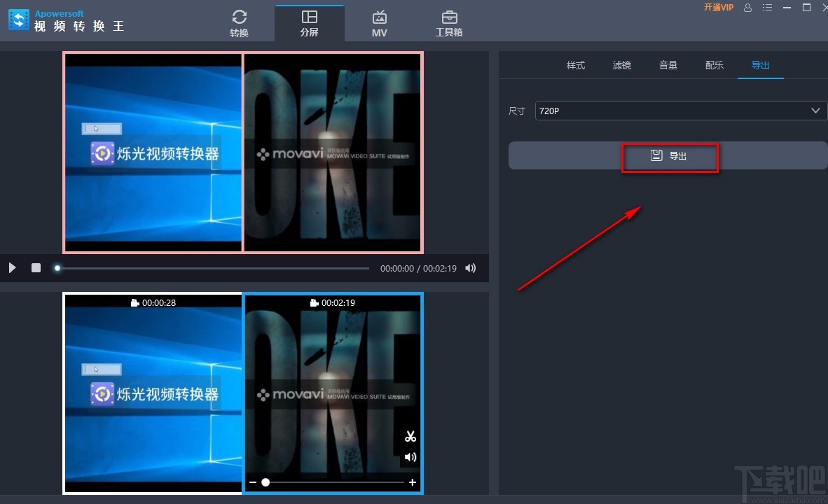The image size is (828, 504).
Task: Click the scissors trim icon on the selected clip
Action: pos(410,435)
